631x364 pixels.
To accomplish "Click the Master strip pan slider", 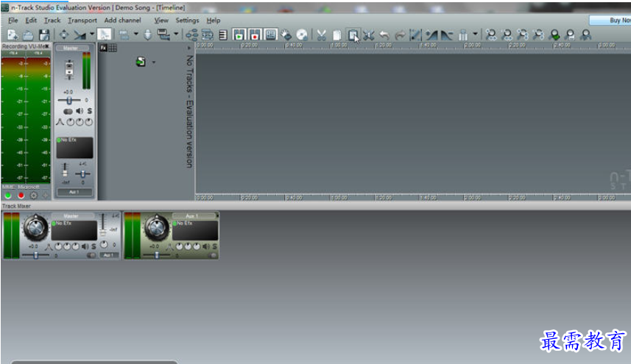I will 69,100.
